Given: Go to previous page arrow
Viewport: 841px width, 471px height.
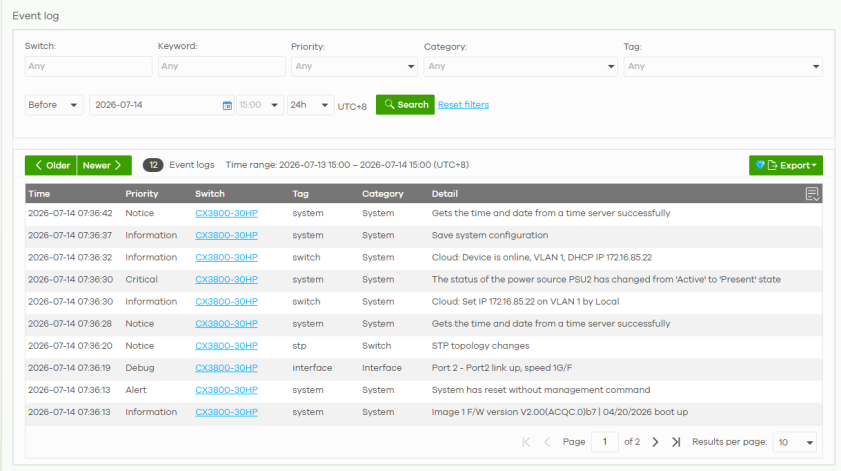Looking at the screenshot, I should [547, 442].
